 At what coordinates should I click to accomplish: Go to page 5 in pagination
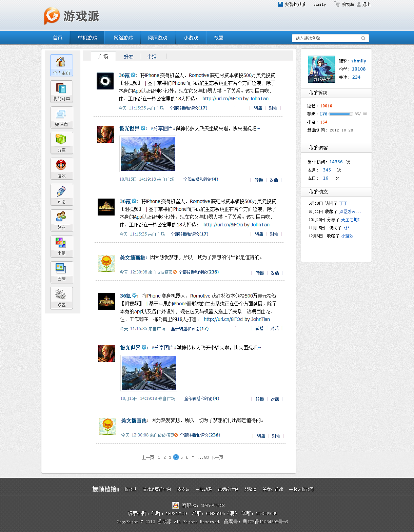(181, 457)
